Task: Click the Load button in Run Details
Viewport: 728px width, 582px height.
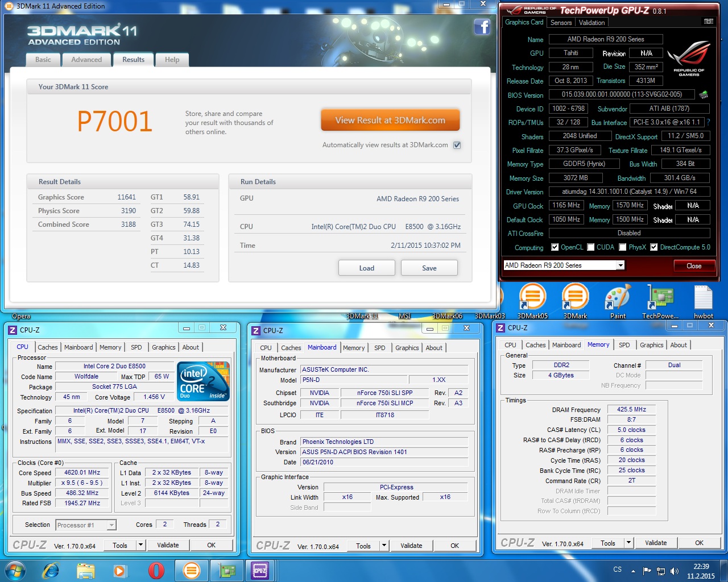Action: (x=367, y=268)
